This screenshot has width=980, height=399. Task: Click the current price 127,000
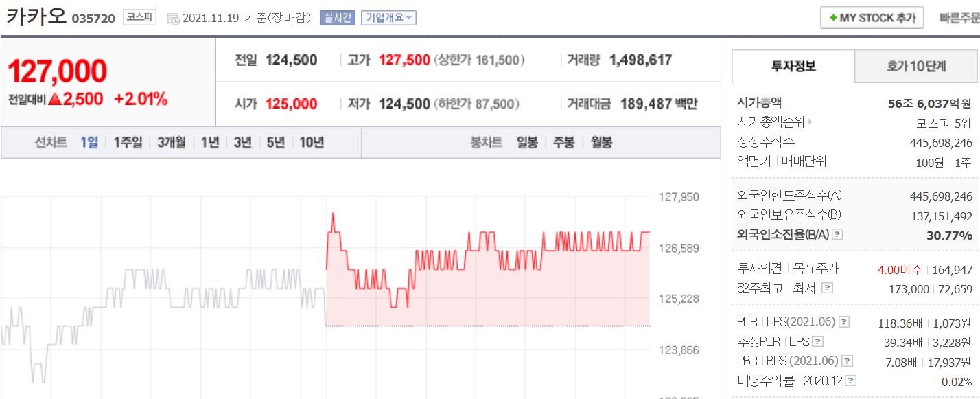click(58, 71)
